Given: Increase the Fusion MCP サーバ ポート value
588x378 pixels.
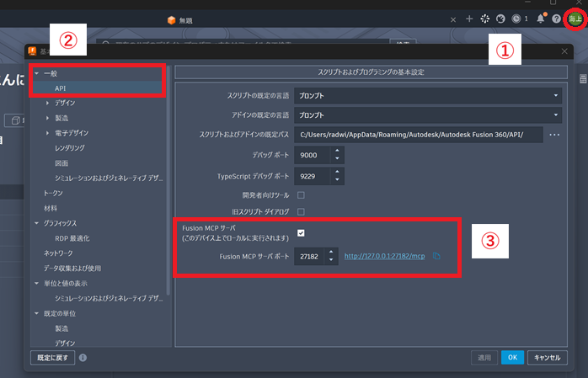Looking at the screenshot, I should tap(331, 252).
